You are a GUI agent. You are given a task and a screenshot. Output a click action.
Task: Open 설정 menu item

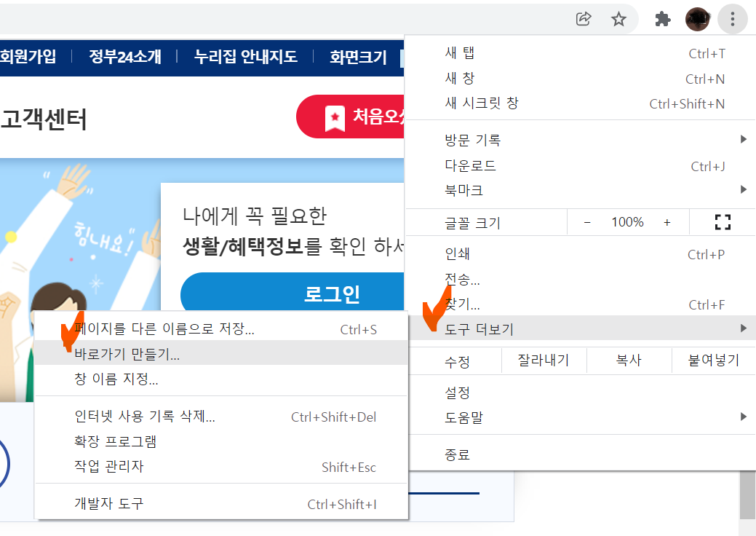point(581,393)
